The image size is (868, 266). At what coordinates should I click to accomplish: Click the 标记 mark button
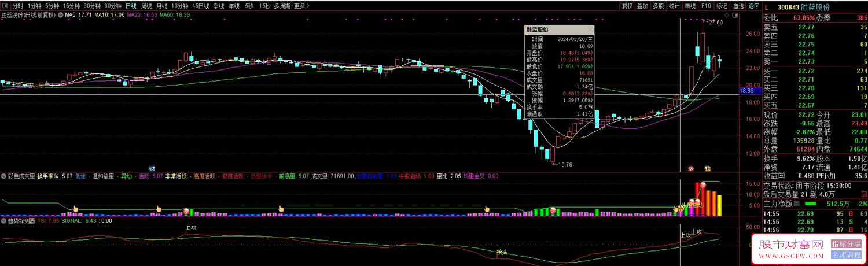pos(721,6)
